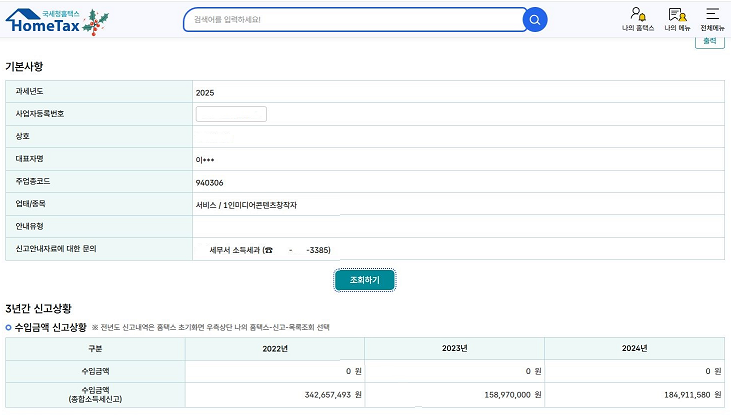This screenshot has height=415, width=731.
Task: Click the HomeTax logo
Action: point(57,21)
